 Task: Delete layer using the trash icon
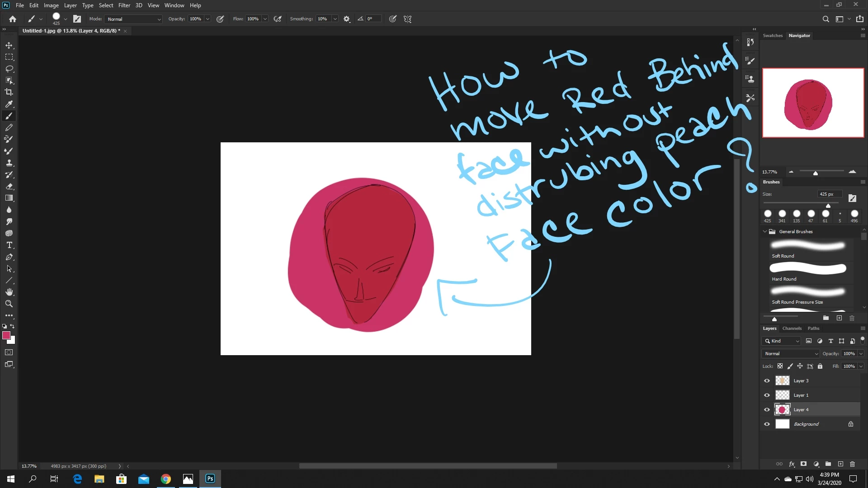(x=852, y=464)
